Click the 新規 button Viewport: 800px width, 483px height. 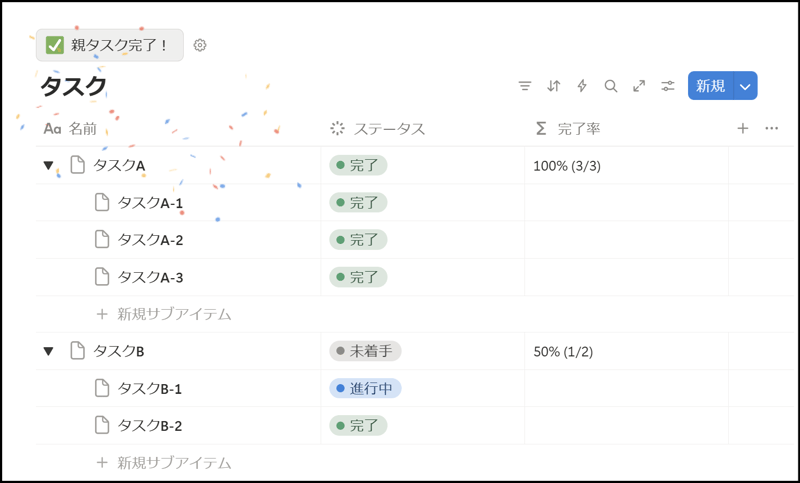click(x=710, y=86)
